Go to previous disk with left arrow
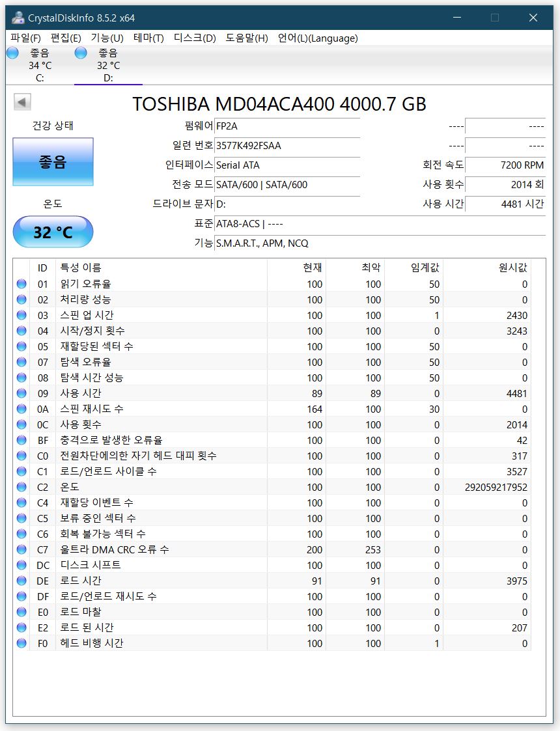Viewport: 560px width, 731px height. click(22, 102)
